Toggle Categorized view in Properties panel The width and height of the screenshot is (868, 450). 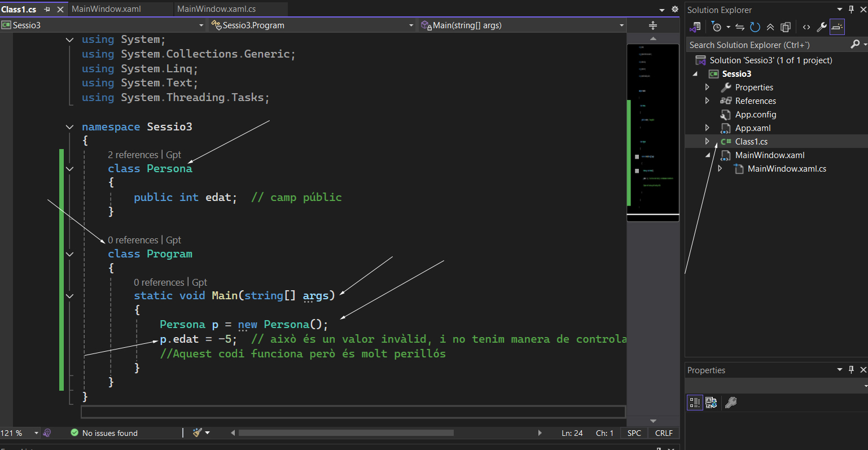tap(695, 403)
